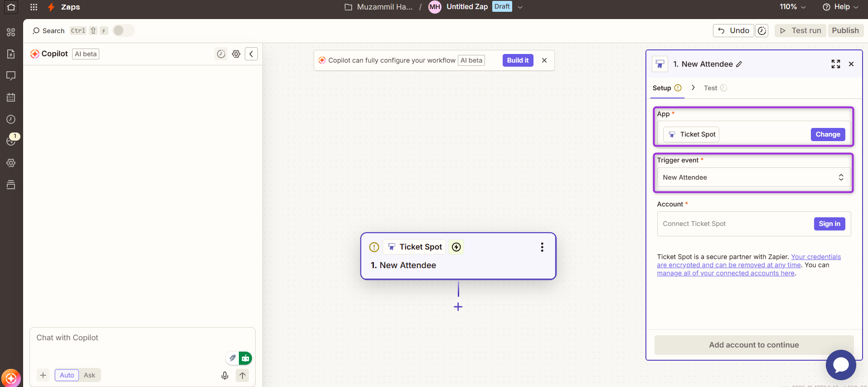Screen dimensions: 868x387
Task: Open Copilot settings gear
Action: 236,54
